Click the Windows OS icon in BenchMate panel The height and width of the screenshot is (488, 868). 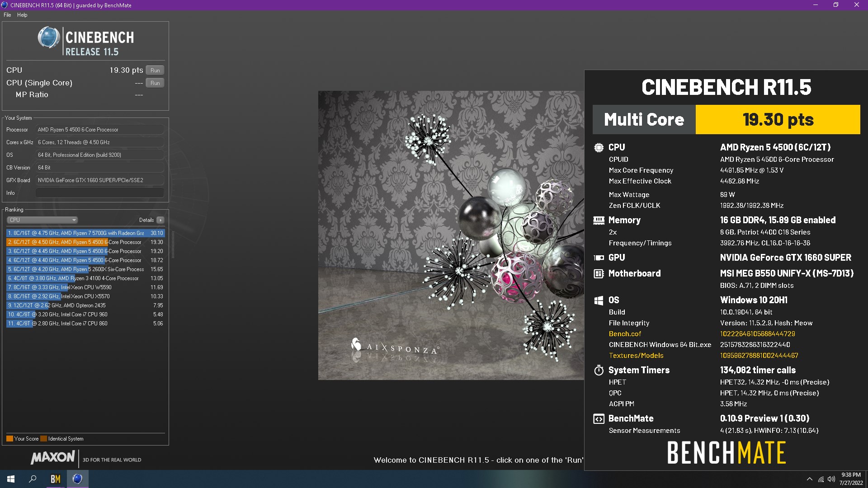pos(599,300)
